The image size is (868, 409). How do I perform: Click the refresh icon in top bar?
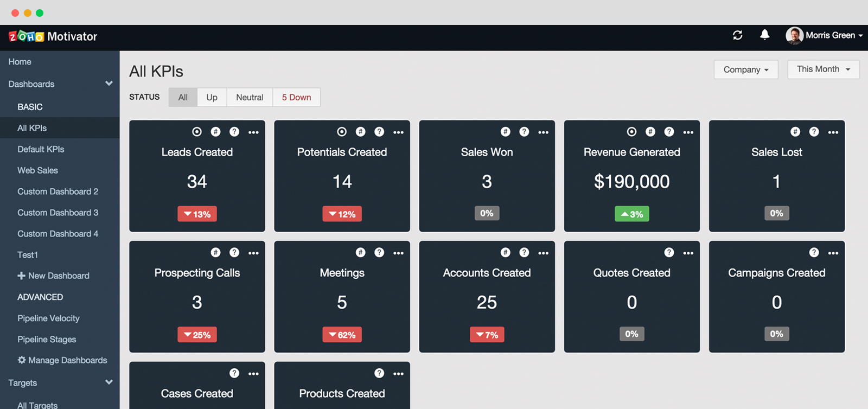point(737,35)
